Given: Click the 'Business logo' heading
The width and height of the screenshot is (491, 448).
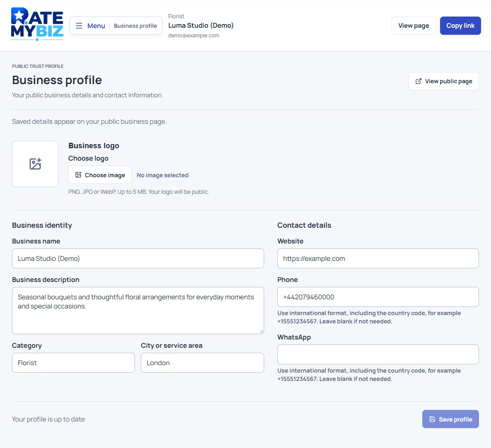Looking at the screenshot, I should [x=94, y=146].
